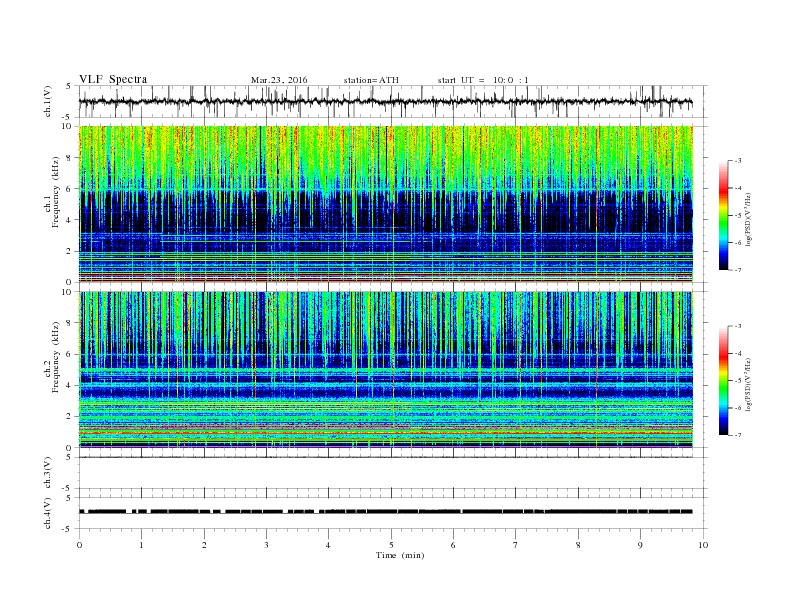792x612 pixels.
Task: Click the "-3" label on ch.1 colorbar
Action: point(738,161)
